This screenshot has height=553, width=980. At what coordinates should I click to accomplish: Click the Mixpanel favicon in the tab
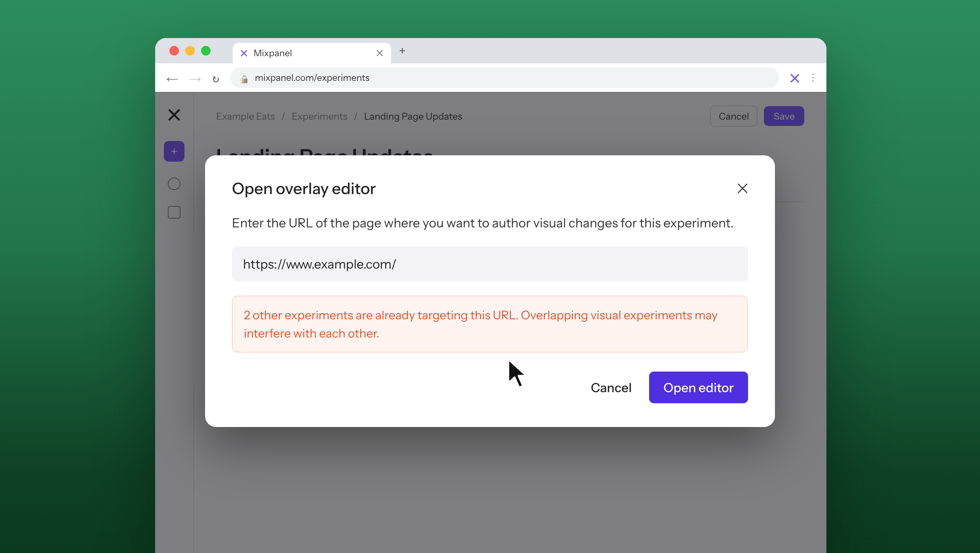tap(244, 53)
